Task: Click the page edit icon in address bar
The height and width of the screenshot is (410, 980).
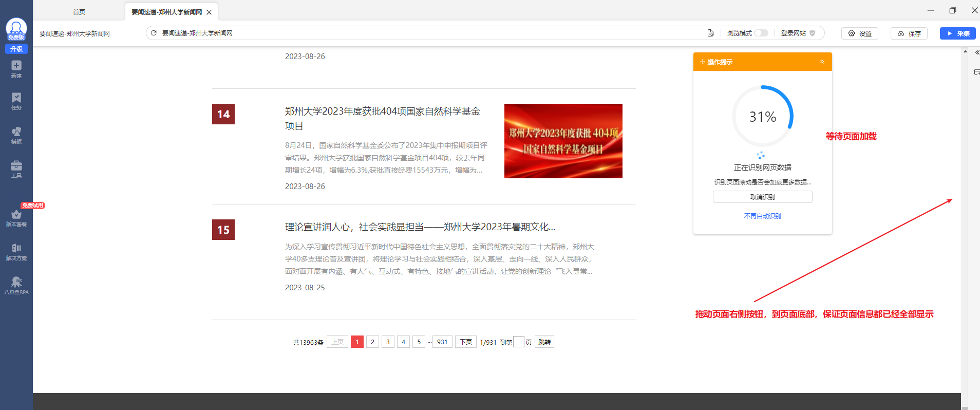Action: click(711, 33)
